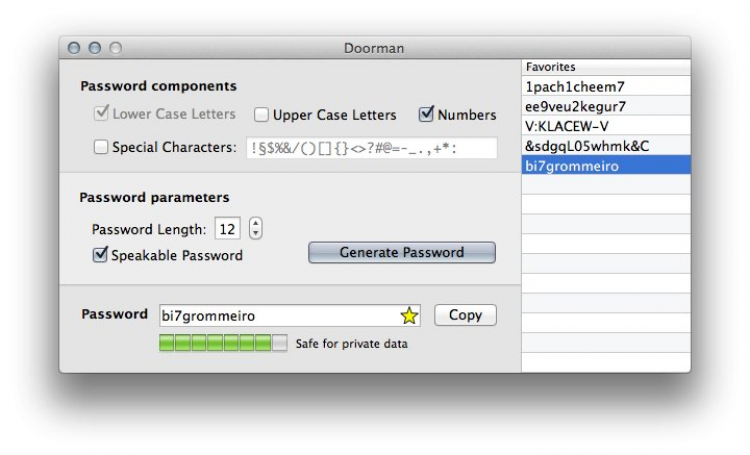Click the yellow star favorite icon

click(409, 316)
